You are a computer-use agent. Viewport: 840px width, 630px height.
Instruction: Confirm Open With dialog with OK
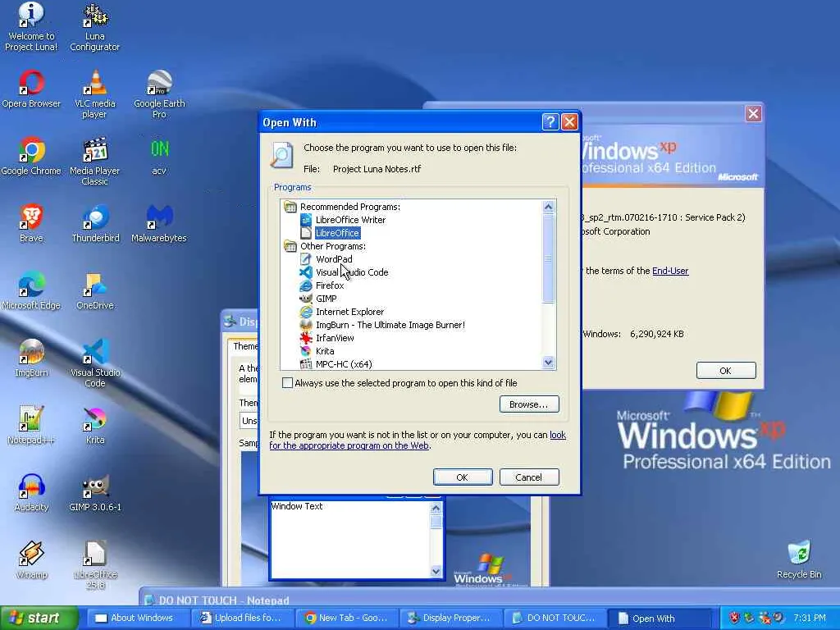[x=463, y=477]
